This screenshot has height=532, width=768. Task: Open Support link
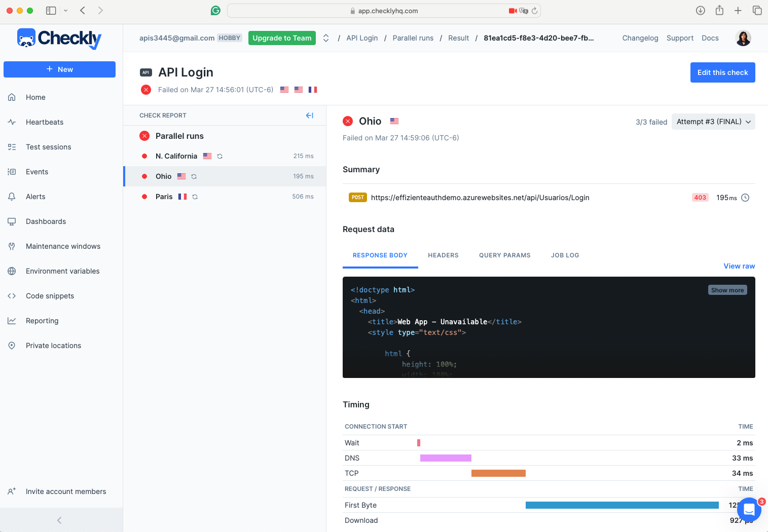(680, 38)
